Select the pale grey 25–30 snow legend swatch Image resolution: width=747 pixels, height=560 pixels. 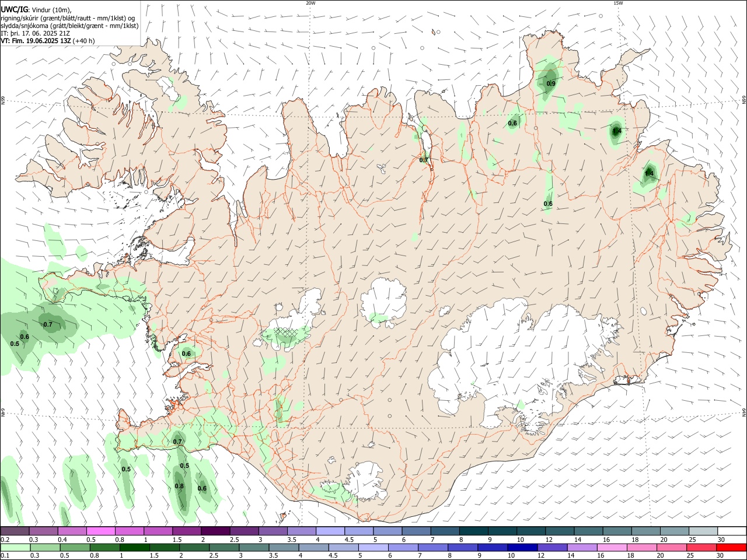(703, 531)
